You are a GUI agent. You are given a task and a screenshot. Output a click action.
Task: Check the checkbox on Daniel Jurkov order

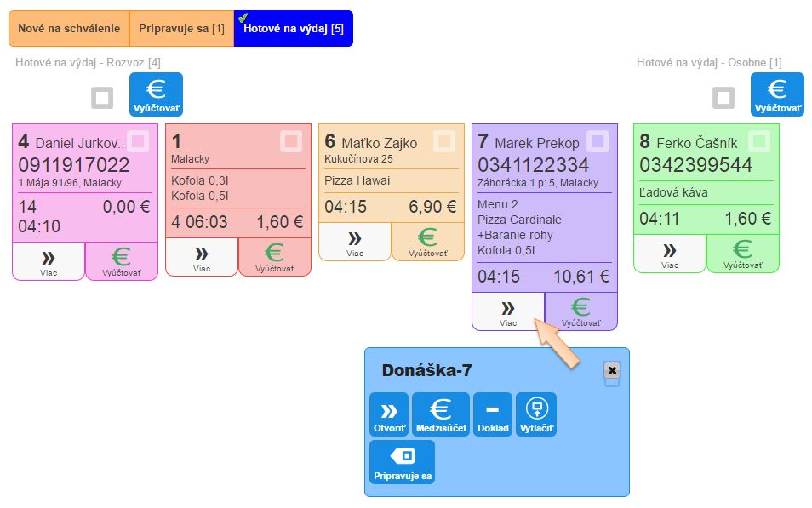pos(138,141)
